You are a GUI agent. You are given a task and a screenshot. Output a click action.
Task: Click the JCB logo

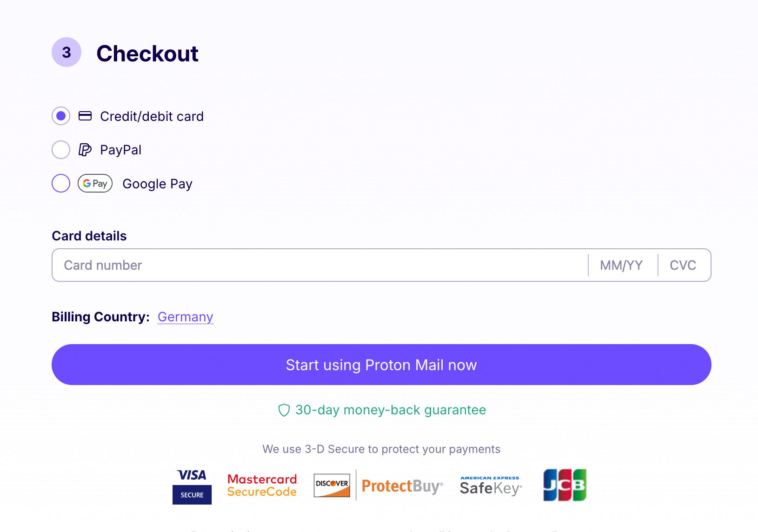(565, 485)
